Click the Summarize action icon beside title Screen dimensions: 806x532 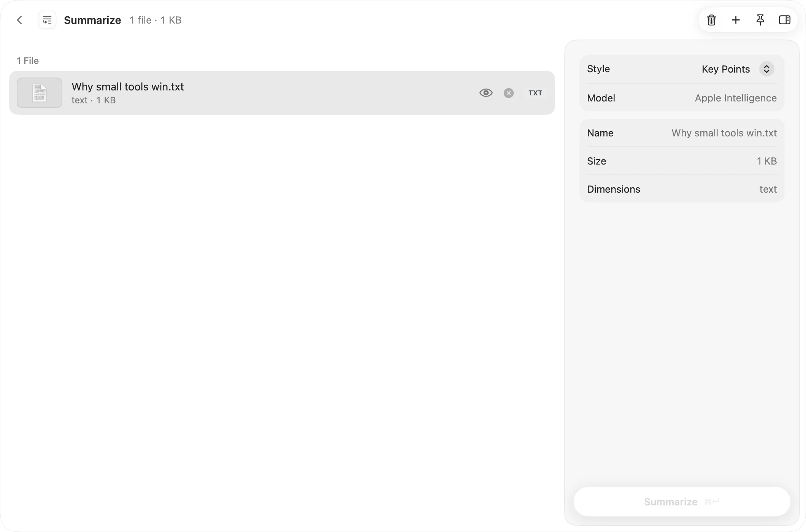(x=47, y=20)
